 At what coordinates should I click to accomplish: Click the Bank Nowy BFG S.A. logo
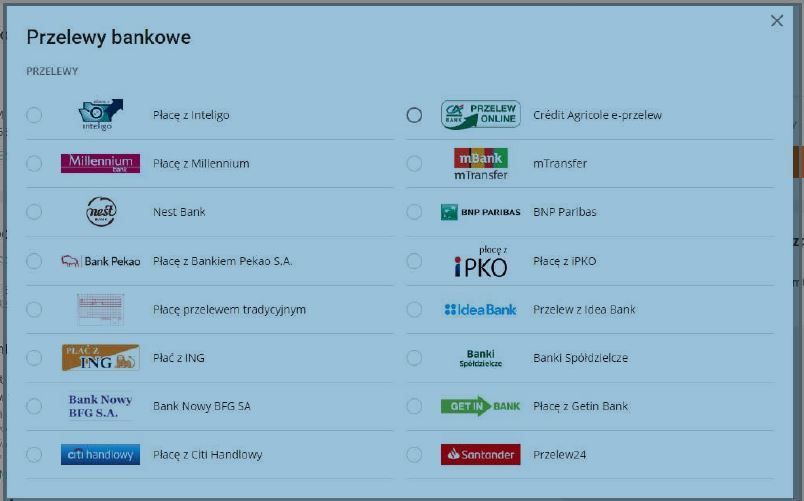pos(100,406)
